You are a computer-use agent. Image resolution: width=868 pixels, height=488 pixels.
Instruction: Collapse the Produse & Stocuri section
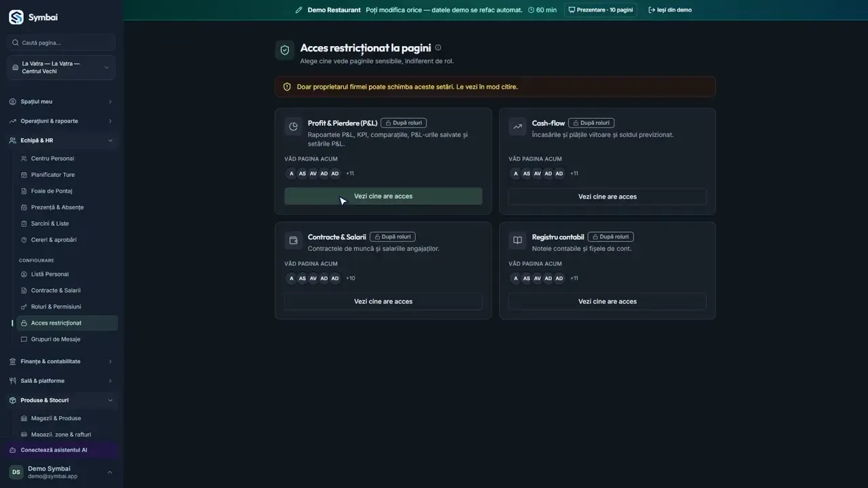click(x=61, y=401)
